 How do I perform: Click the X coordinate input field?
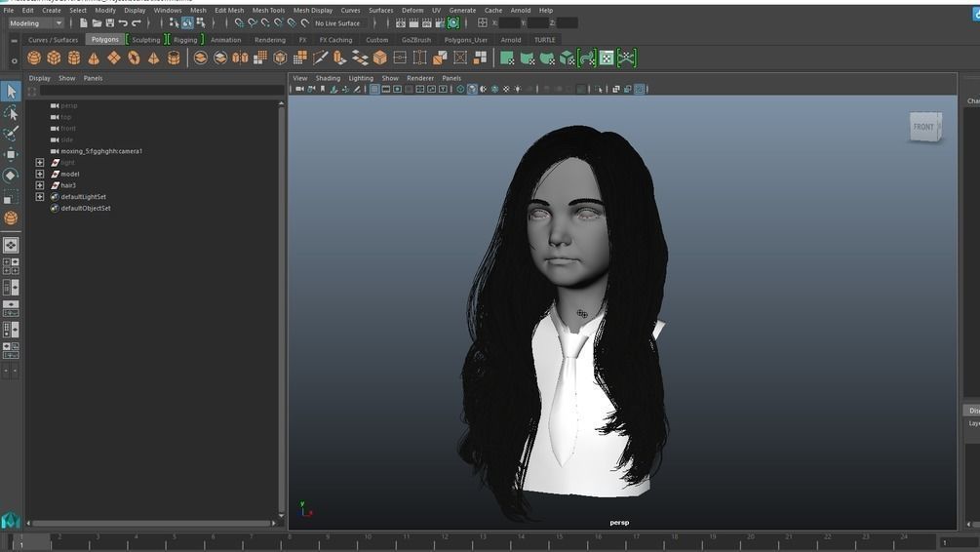509,23
